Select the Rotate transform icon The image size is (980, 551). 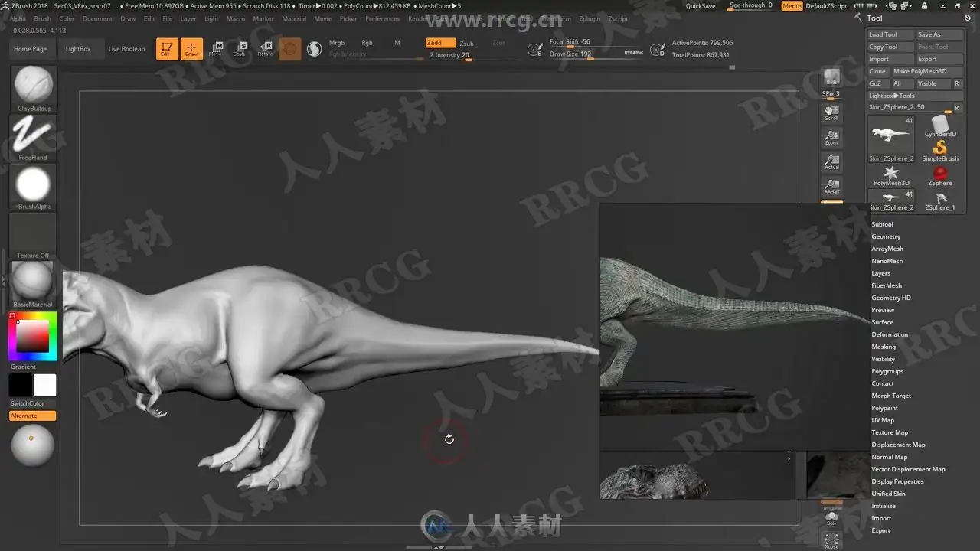[265, 49]
